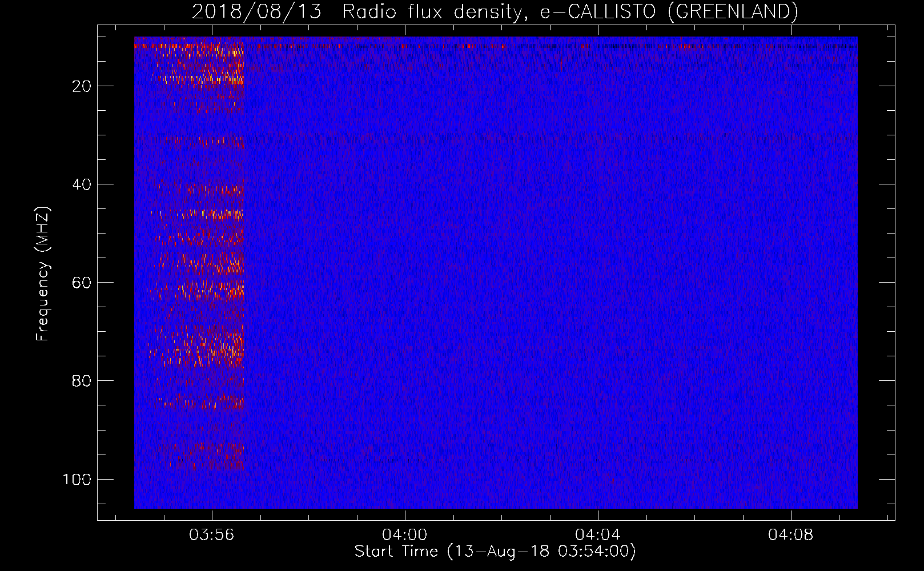Click the 'Start Time (13-Aug-18 03:54:00)' label
Screen dimensions: 924x571
pos(495,552)
